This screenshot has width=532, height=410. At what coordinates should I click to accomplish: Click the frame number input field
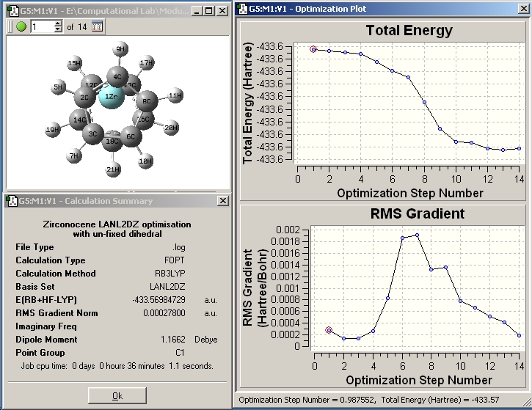tap(41, 26)
